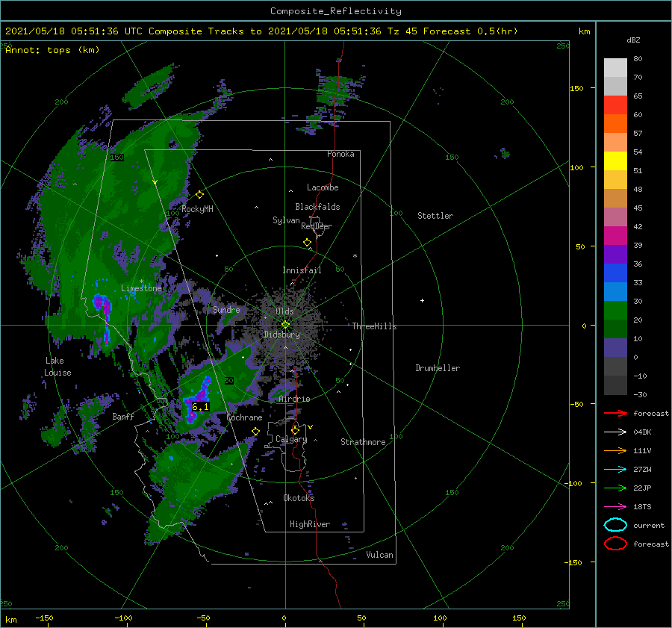Click the Innisfail city label
This screenshot has height=628, width=672.
pyautogui.click(x=302, y=270)
